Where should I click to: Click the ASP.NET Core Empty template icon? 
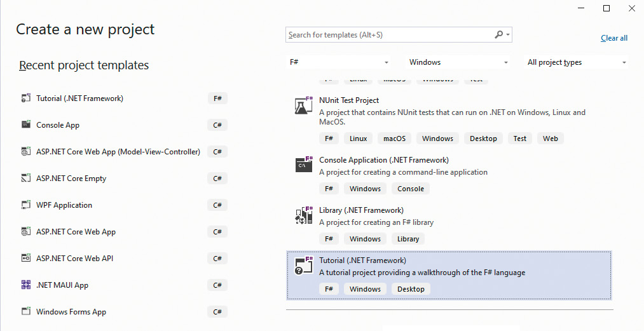(x=26, y=178)
